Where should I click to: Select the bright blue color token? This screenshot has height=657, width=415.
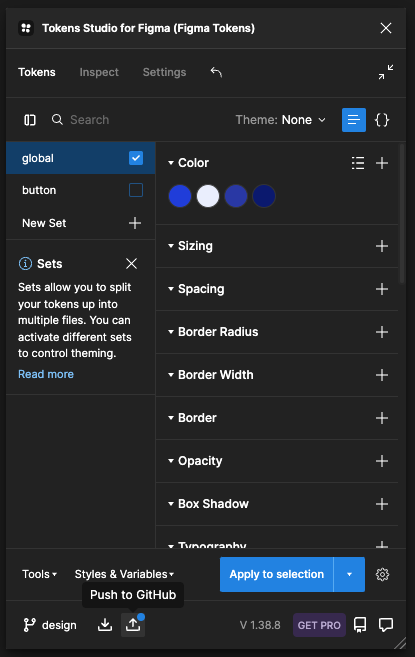(x=180, y=196)
